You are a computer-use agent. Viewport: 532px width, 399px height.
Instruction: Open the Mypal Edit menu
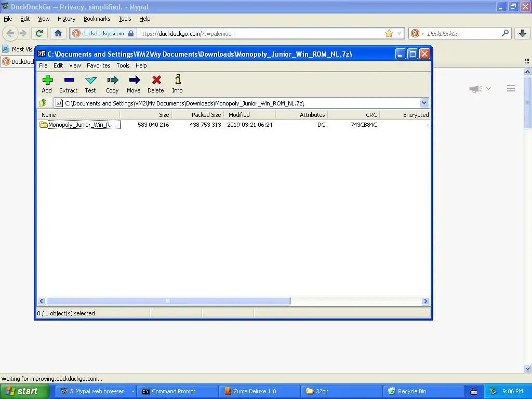(25, 19)
